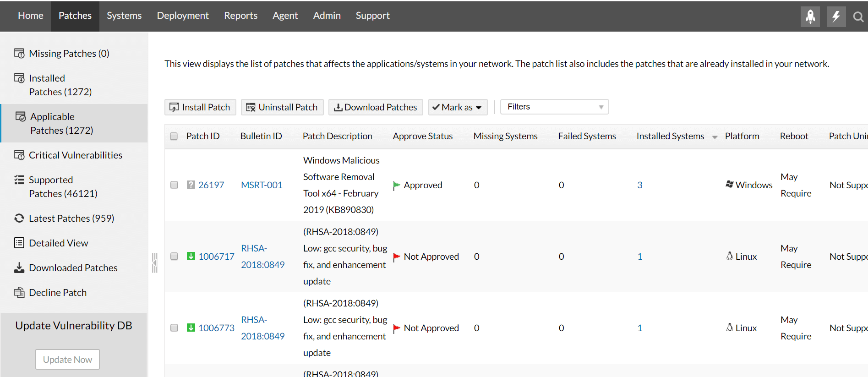Viewport: 868px width, 377px height.
Task: Open the MSRT-001 bulletin link
Action: coord(262,185)
